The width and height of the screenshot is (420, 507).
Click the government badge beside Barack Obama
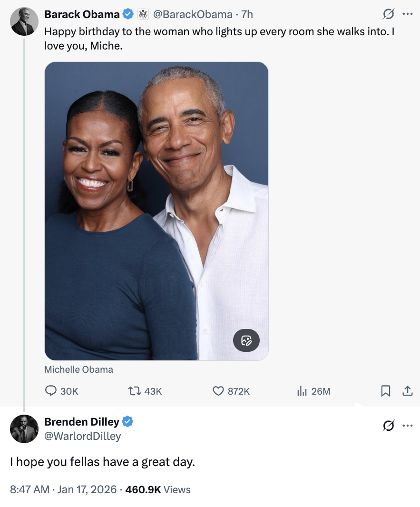click(143, 15)
